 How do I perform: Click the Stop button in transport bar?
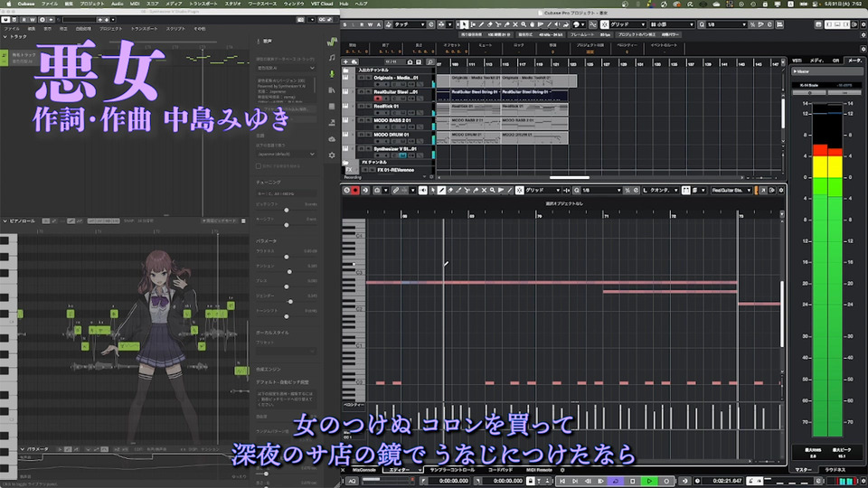[633, 481]
